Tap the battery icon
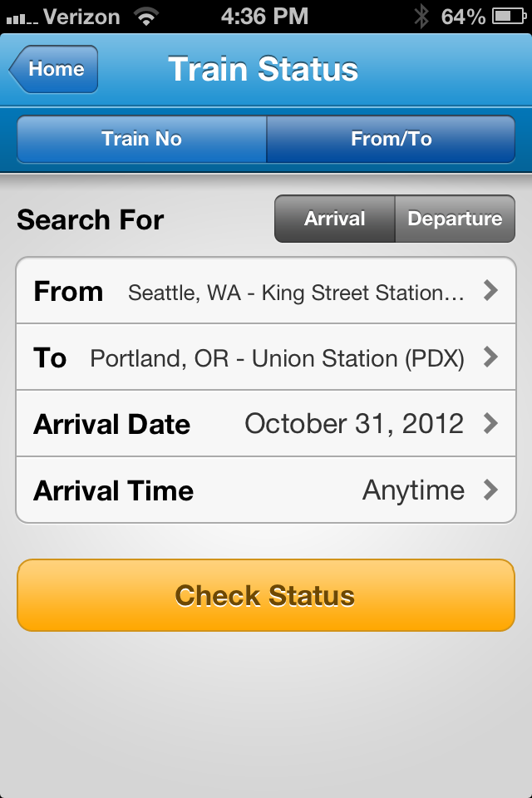Screen dimensions: 532x798 pos(509,16)
